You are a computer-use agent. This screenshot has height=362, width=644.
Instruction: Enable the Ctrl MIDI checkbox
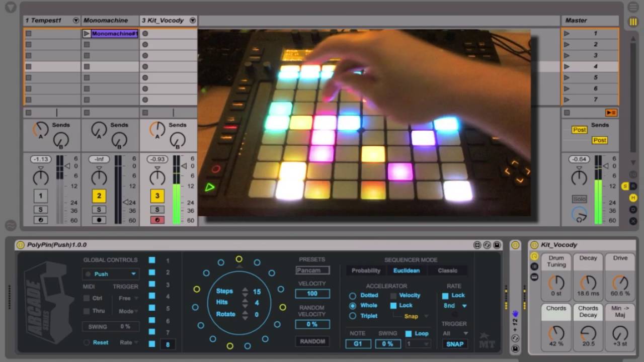(x=88, y=299)
